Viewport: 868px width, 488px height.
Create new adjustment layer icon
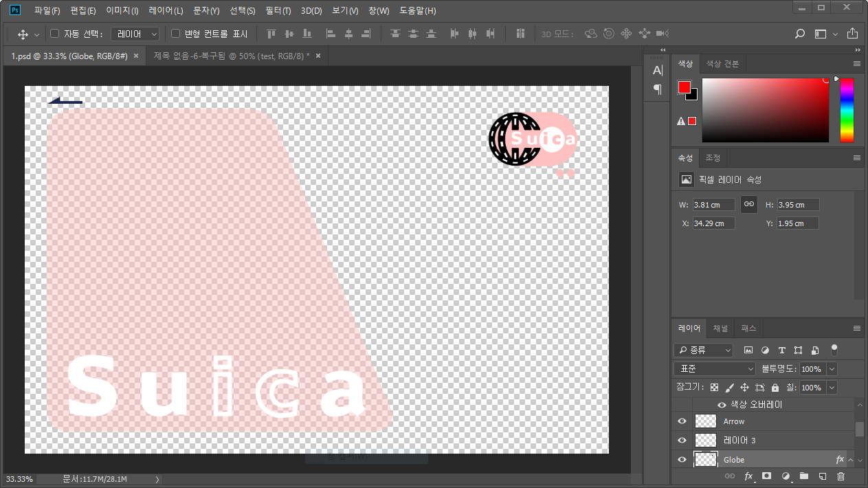tap(786, 476)
